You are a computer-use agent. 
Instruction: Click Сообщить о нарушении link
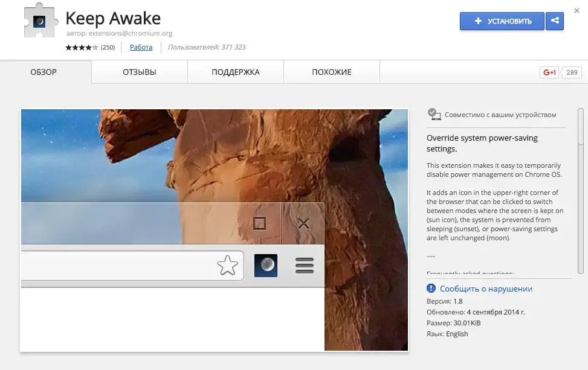(x=486, y=289)
